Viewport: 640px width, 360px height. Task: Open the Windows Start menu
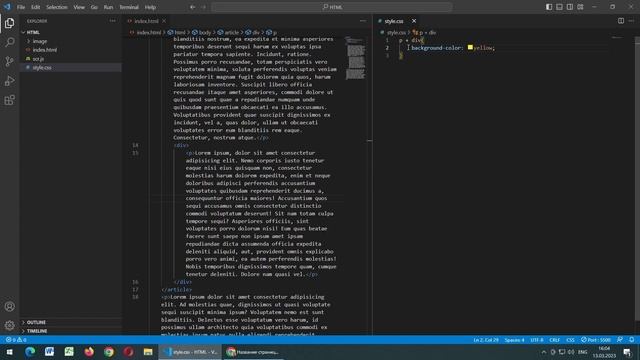(9, 352)
